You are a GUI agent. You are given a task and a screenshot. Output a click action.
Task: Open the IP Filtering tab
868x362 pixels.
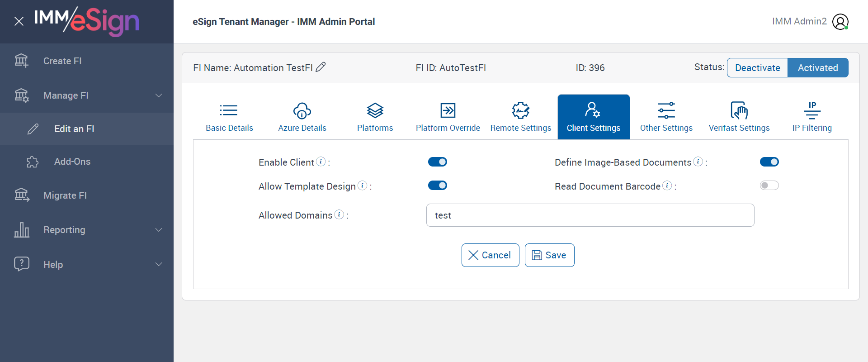[812, 117]
